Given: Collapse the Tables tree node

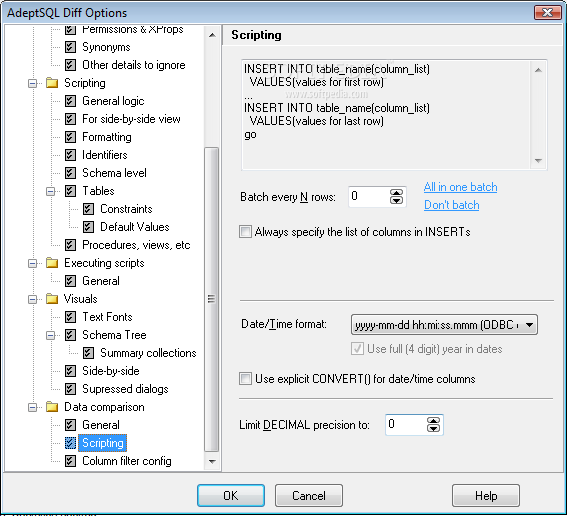Looking at the screenshot, I should point(51,191).
